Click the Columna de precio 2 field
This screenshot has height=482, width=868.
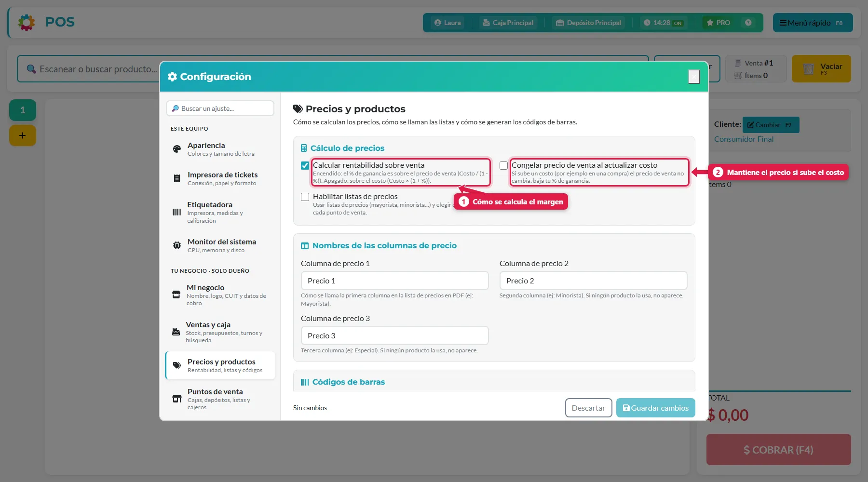click(593, 281)
